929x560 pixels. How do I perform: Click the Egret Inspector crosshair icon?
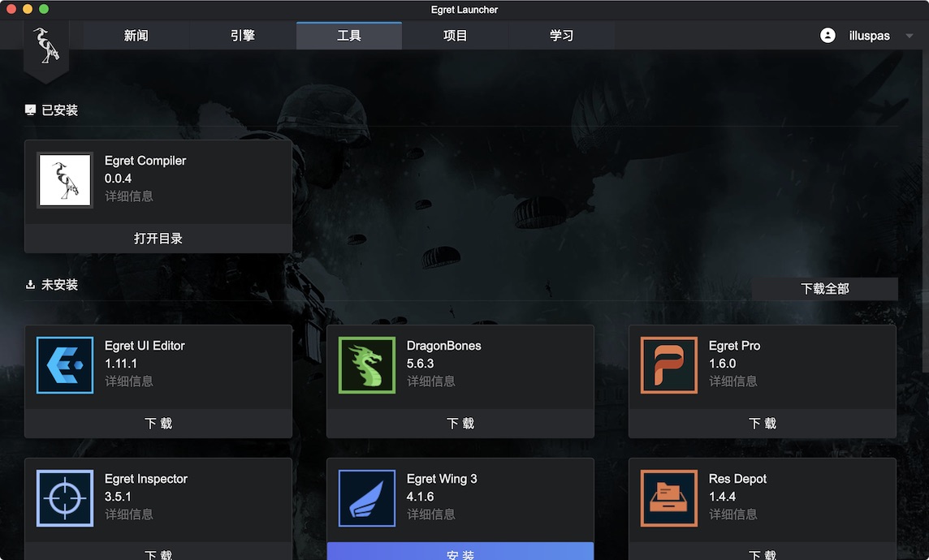pos(65,498)
